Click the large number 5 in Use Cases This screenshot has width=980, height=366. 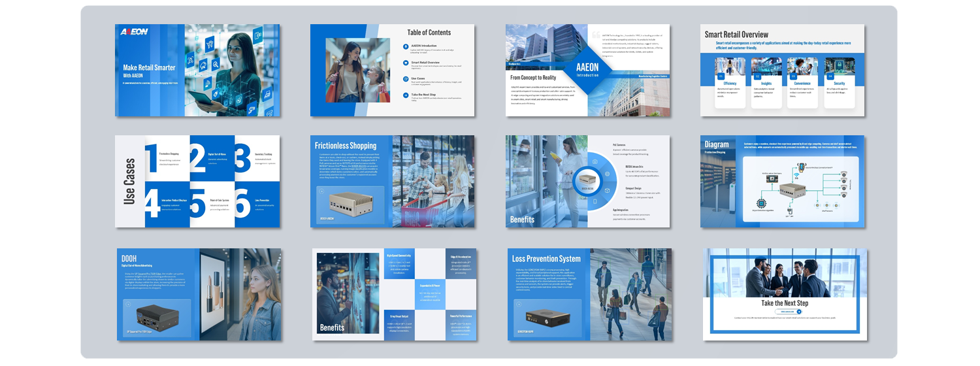(199, 205)
